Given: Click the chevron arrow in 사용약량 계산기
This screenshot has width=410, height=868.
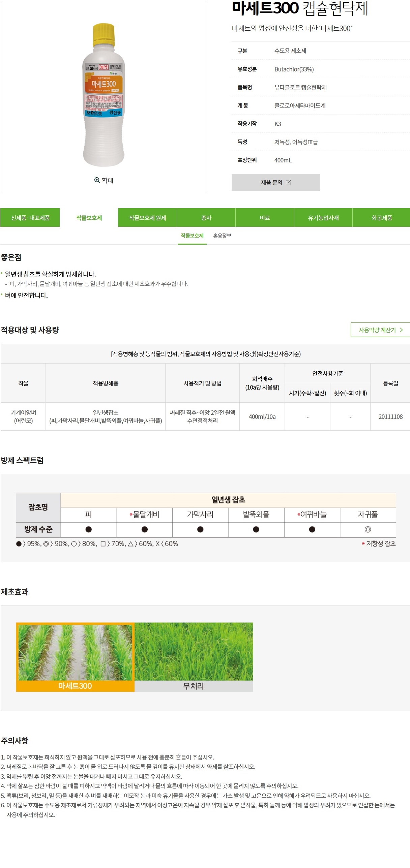Looking at the screenshot, I should 401,330.
